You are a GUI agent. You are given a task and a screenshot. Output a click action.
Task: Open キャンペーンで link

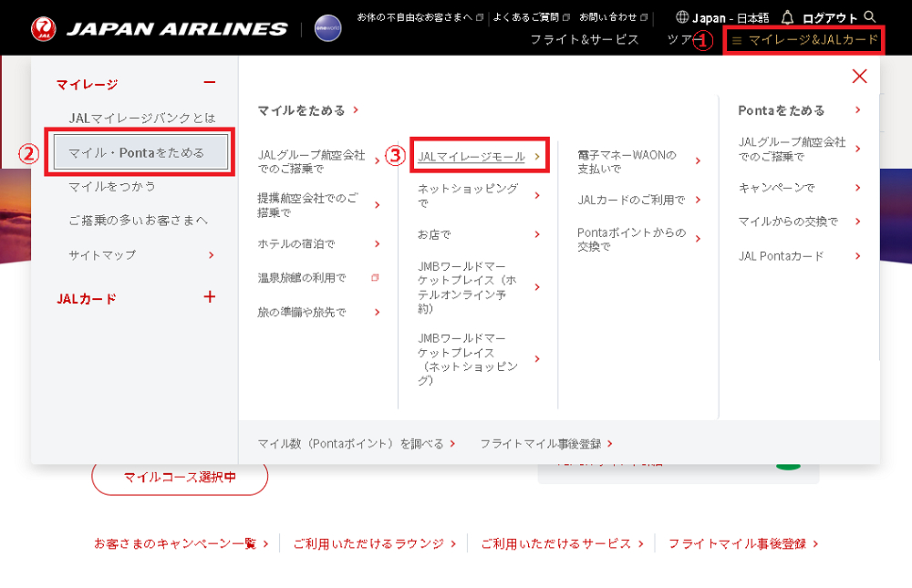[799, 187]
